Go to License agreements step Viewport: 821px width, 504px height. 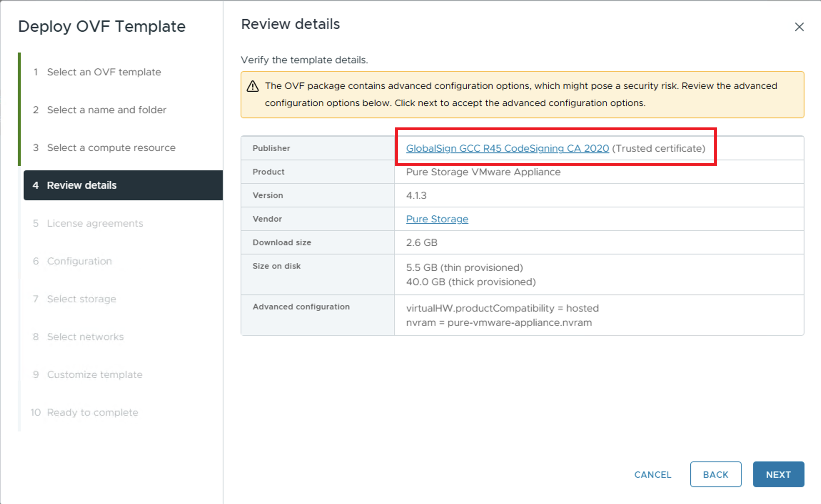coord(95,223)
